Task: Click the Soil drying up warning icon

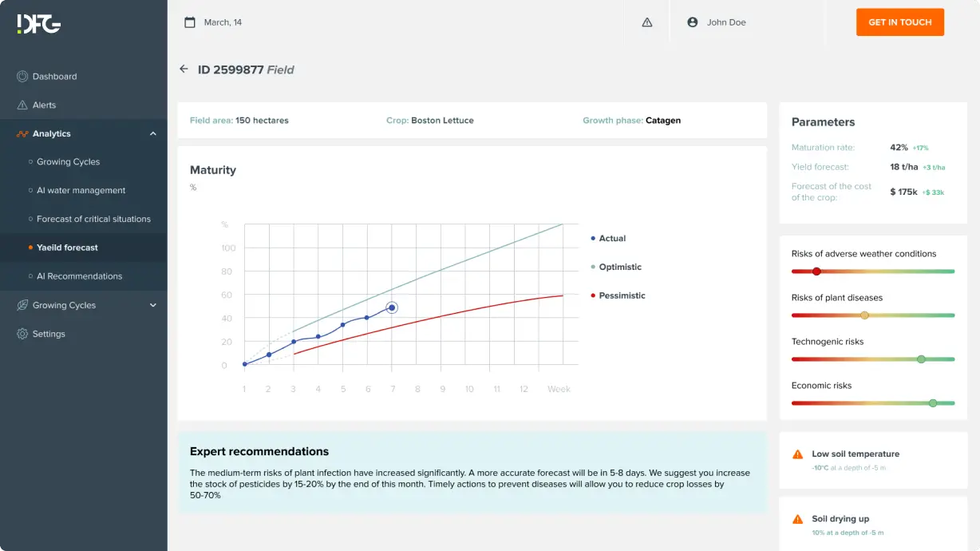Action: coord(797,519)
